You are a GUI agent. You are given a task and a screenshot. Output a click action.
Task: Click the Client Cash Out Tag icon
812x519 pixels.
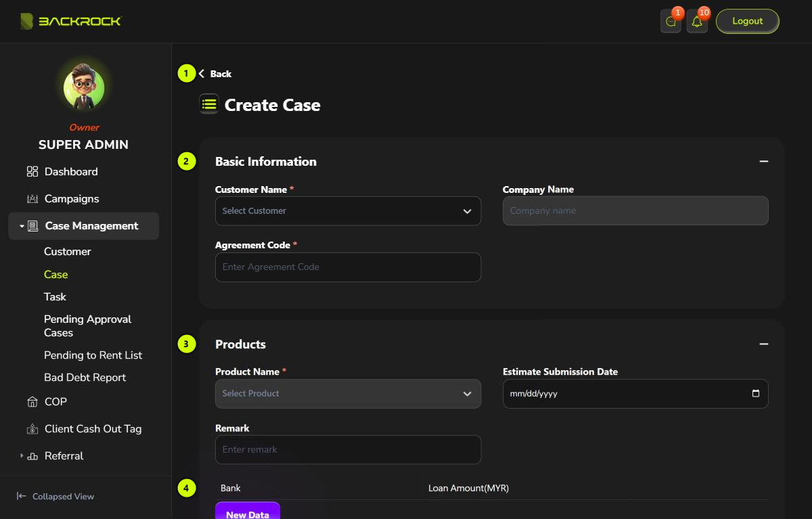(x=32, y=429)
